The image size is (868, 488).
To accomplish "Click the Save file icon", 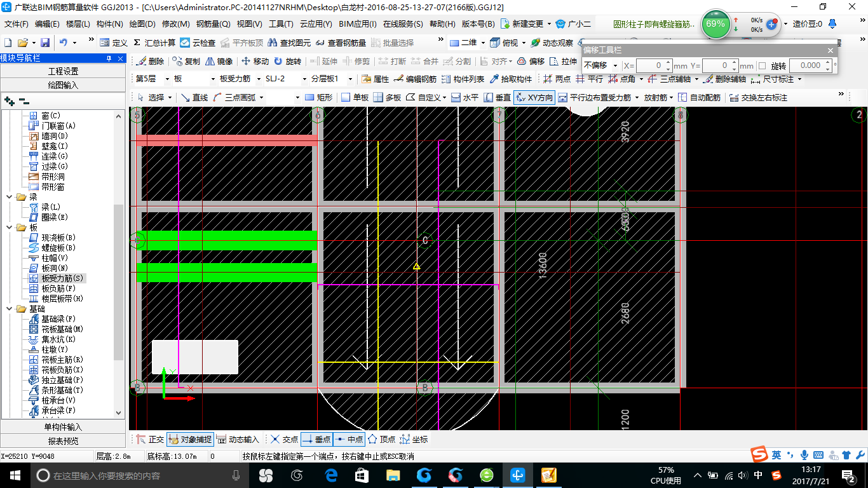I will coord(45,43).
